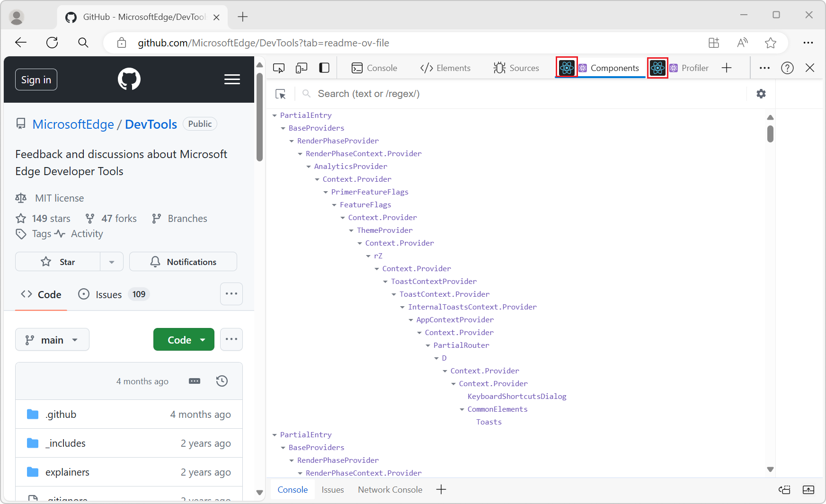Image resolution: width=826 pixels, height=504 pixels.
Task: Open the main branch dropdown
Action: (52, 340)
